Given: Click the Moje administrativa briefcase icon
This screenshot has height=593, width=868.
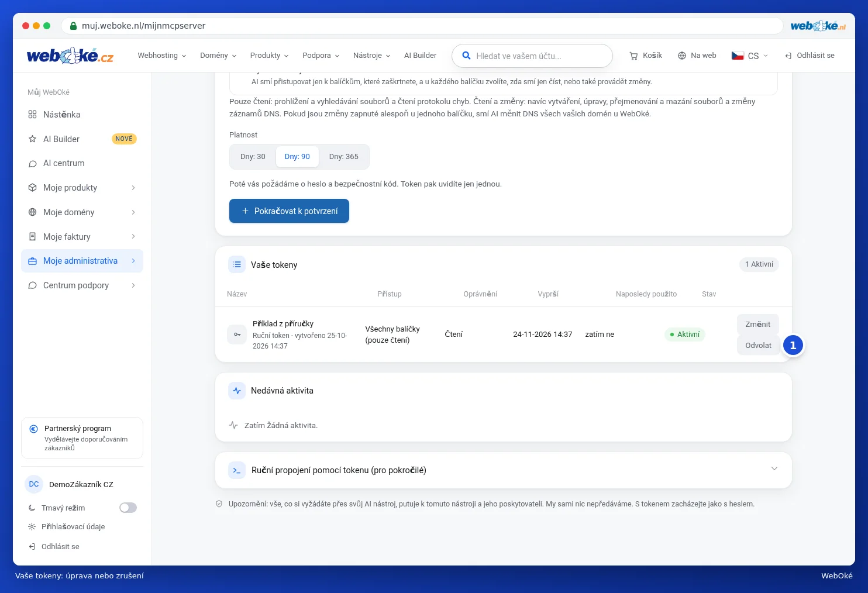Looking at the screenshot, I should (x=33, y=261).
